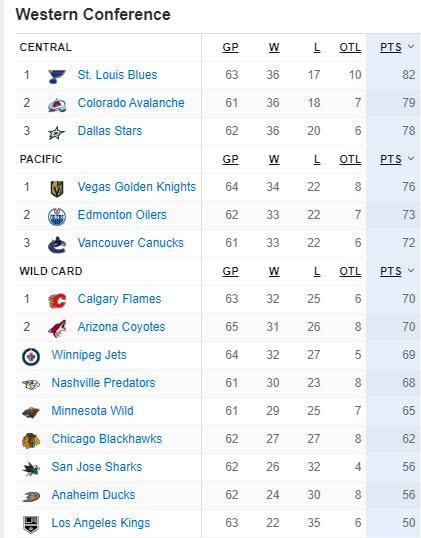The height and width of the screenshot is (538, 421).
Task: Click the Calgary Flames logo icon
Action: coord(57,301)
